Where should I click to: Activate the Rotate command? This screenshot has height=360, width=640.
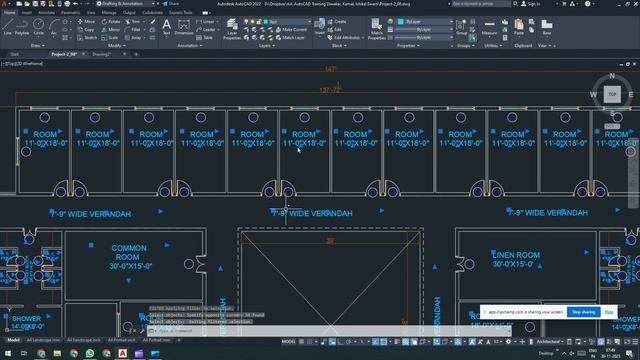click(x=111, y=22)
